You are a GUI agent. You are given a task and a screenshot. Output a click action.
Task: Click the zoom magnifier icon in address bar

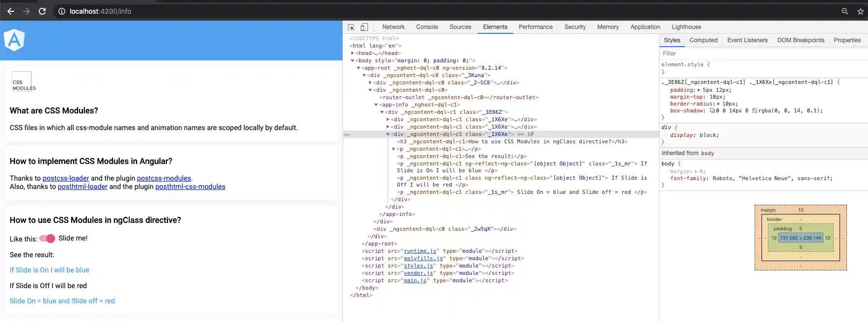pyautogui.click(x=844, y=11)
